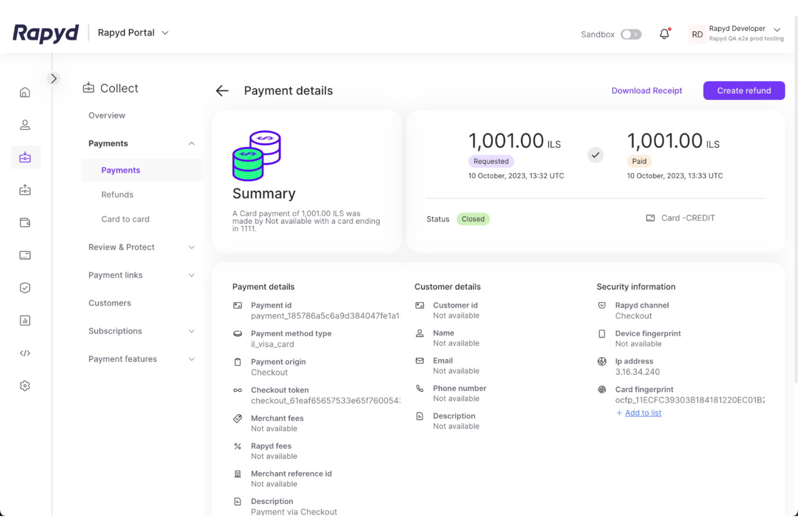The height and width of the screenshot is (532, 798).
Task: Open the Disburse sidebar icon with up arrow
Action: click(25, 190)
